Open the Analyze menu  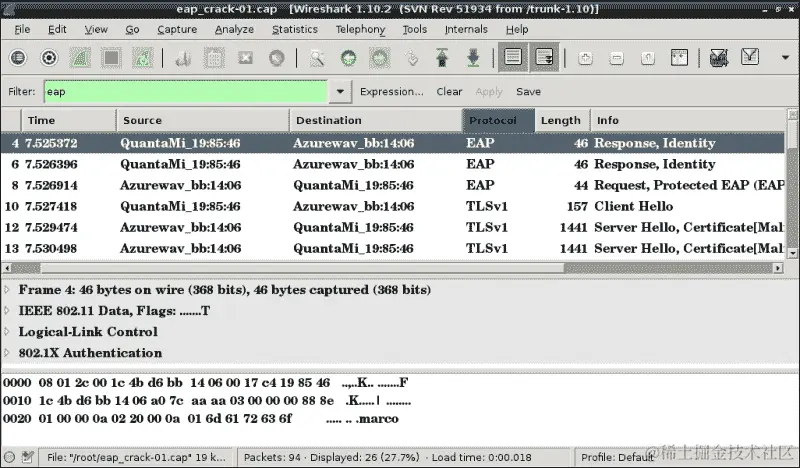(x=234, y=30)
